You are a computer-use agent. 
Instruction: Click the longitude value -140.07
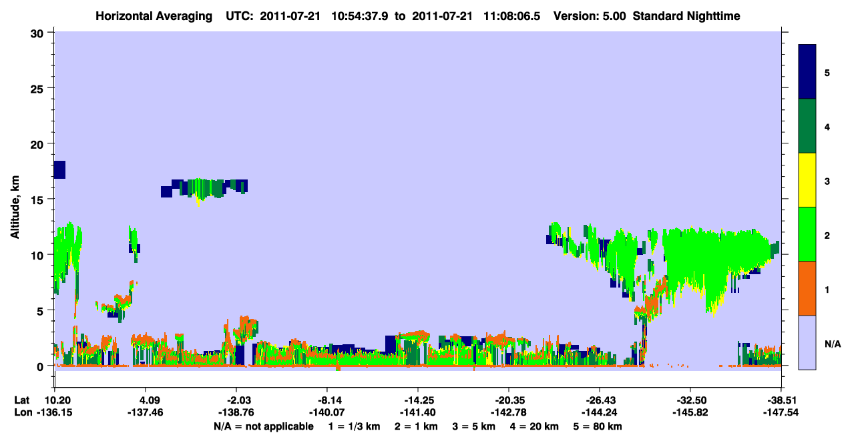[x=327, y=413]
